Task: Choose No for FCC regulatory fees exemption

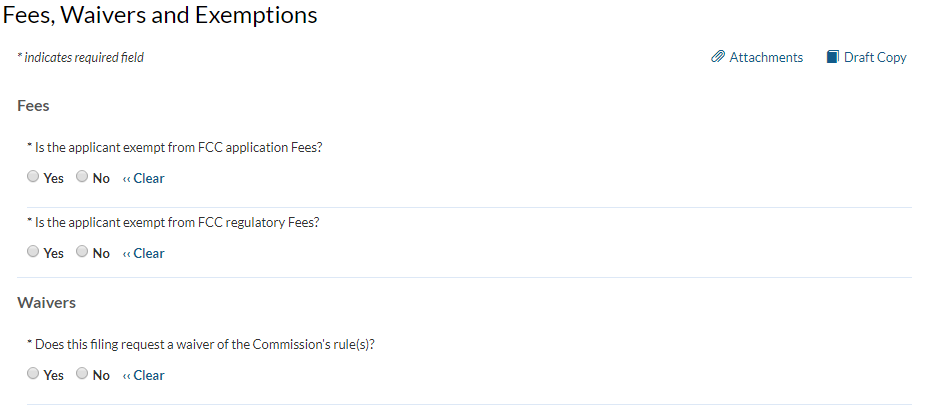Action: pyautogui.click(x=82, y=252)
